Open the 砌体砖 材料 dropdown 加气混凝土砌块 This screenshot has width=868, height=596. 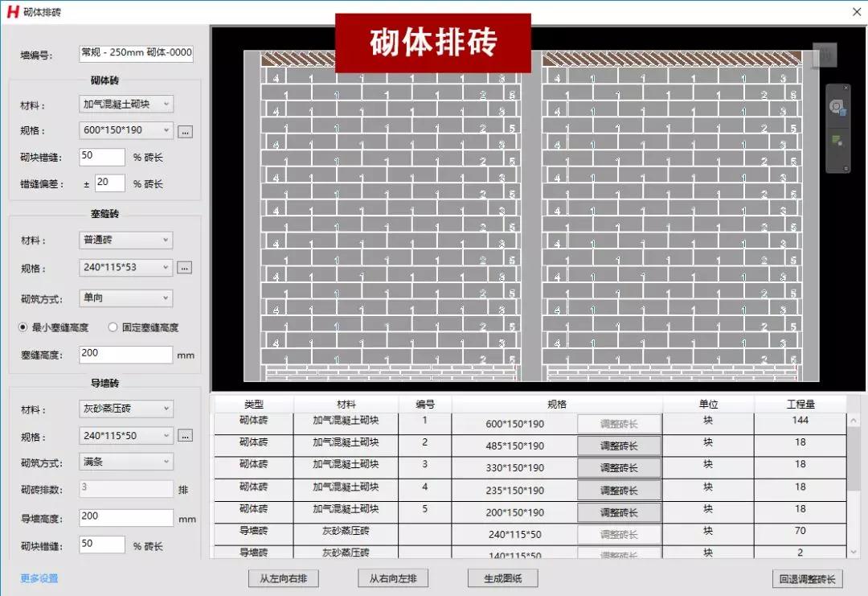(125, 104)
